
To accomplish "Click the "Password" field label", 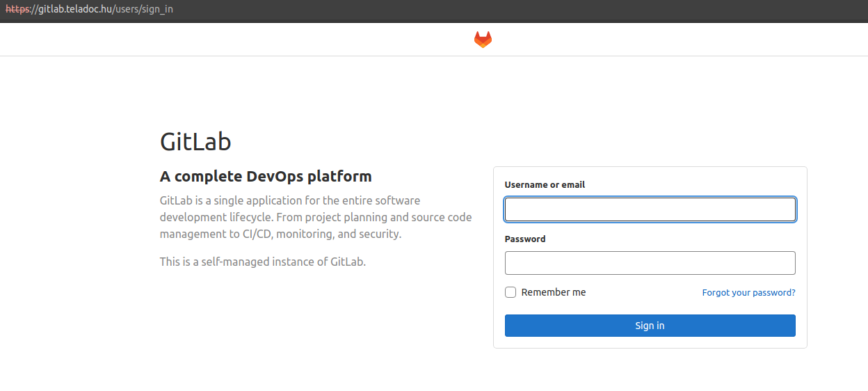I will pyautogui.click(x=525, y=239).
